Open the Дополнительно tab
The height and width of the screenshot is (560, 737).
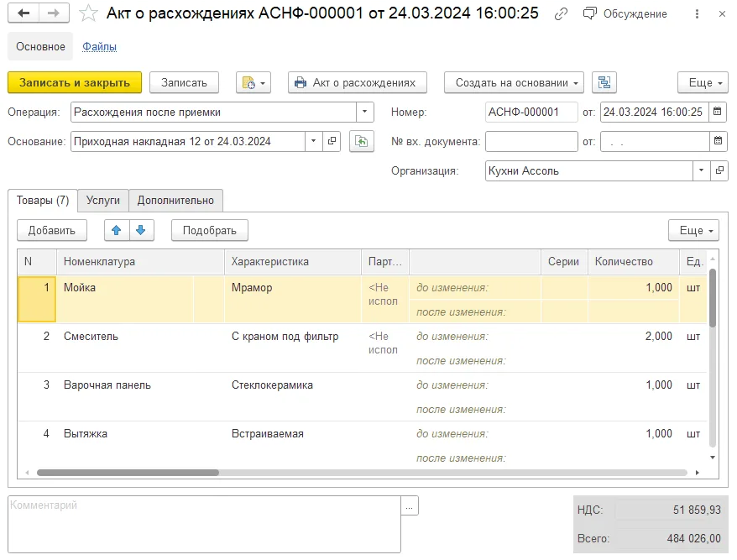click(175, 201)
